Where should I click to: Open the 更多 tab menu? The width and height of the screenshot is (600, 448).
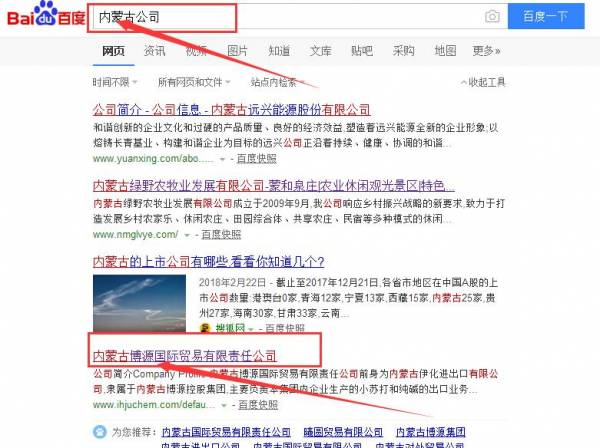click(x=486, y=51)
